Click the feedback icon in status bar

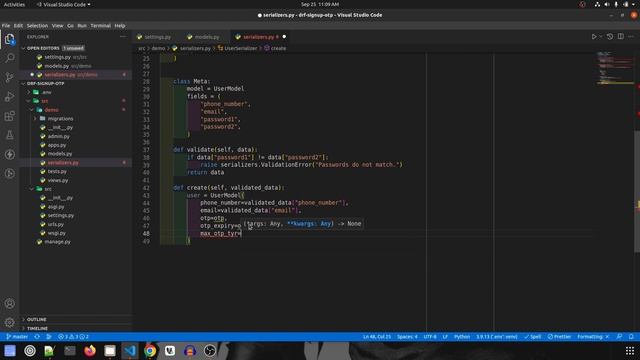pos(619,337)
